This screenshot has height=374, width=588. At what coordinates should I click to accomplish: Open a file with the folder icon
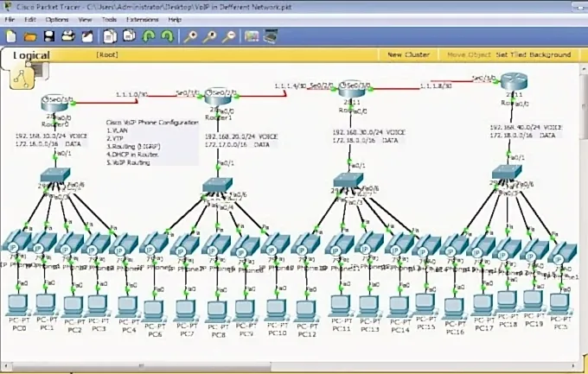pos(30,36)
